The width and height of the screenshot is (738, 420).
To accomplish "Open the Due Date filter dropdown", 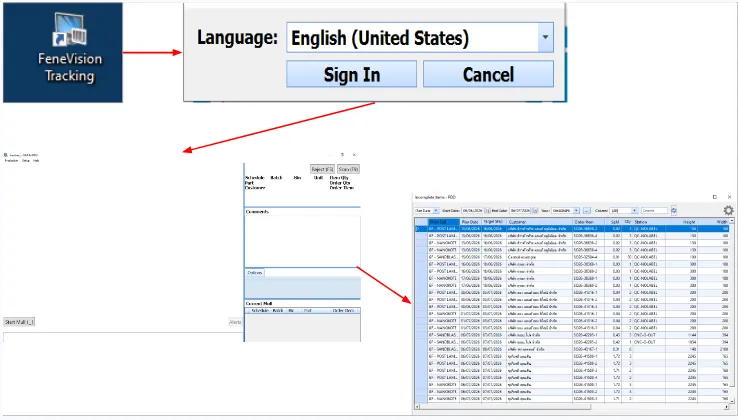I will click(x=435, y=210).
